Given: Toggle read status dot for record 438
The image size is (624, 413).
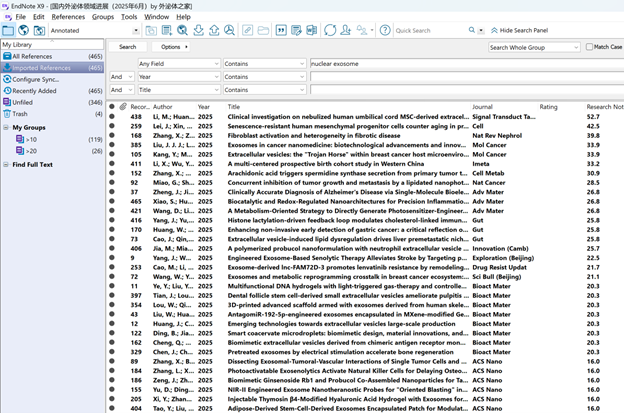Looking at the screenshot, I should [x=112, y=117].
